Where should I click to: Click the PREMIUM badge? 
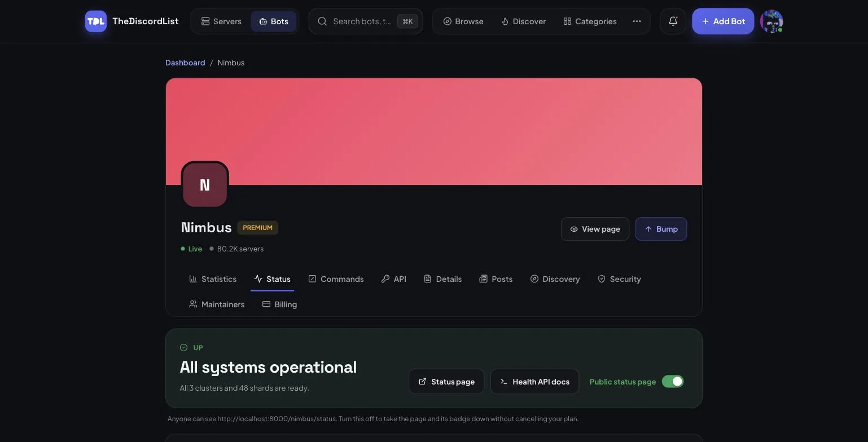(257, 228)
